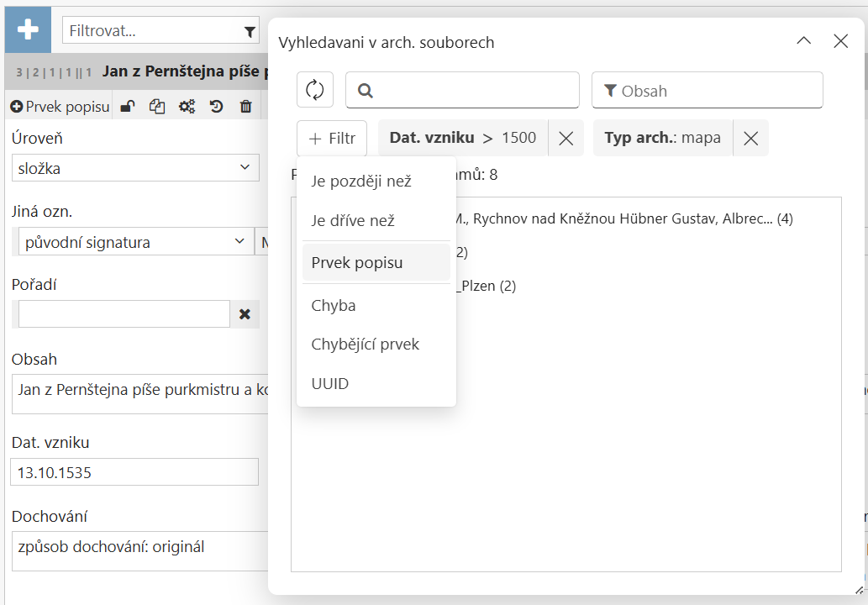Clear the Pořadí field with the X
This screenshot has width=868, height=605.
tap(245, 313)
